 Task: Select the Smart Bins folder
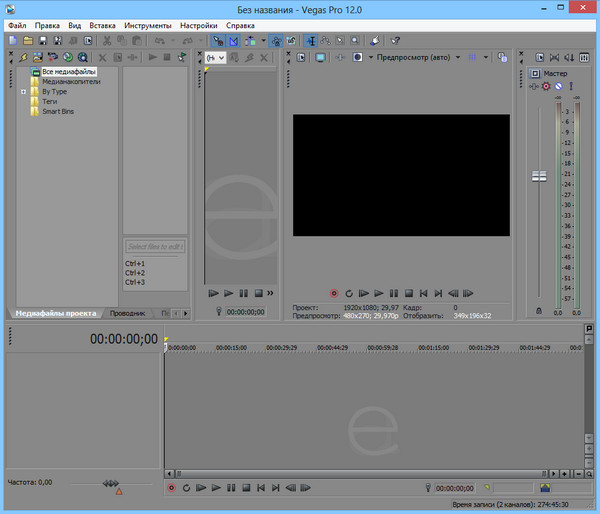(x=57, y=111)
